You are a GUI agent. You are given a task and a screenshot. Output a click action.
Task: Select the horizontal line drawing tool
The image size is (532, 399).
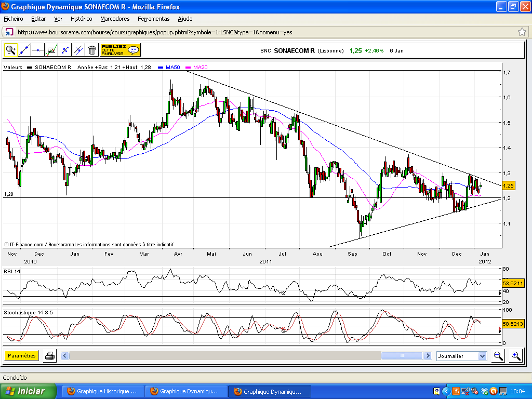(37, 50)
